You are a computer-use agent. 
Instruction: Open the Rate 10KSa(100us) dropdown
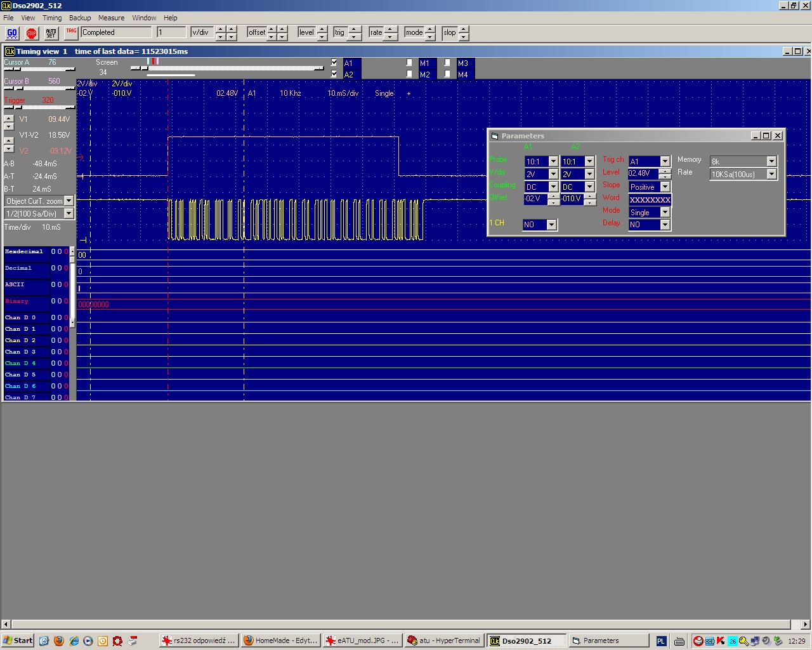tap(771, 174)
